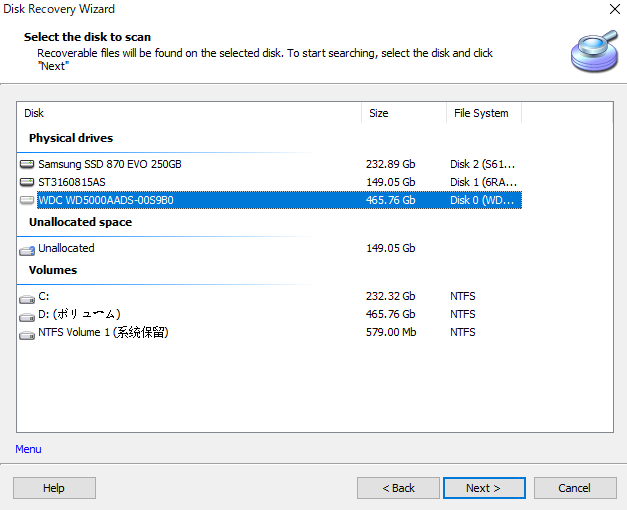
Task: Cancel the disk recovery wizard
Action: (574, 488)
